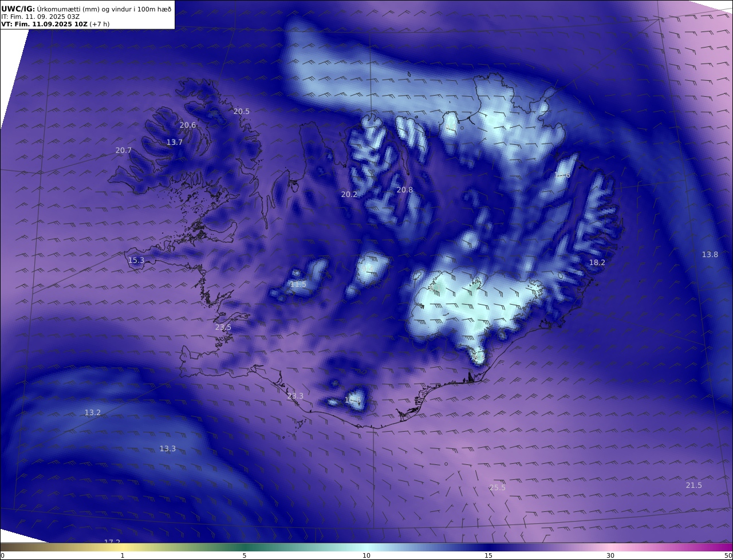
Task: Click the 23.3 value label
Action: point(295,396)
